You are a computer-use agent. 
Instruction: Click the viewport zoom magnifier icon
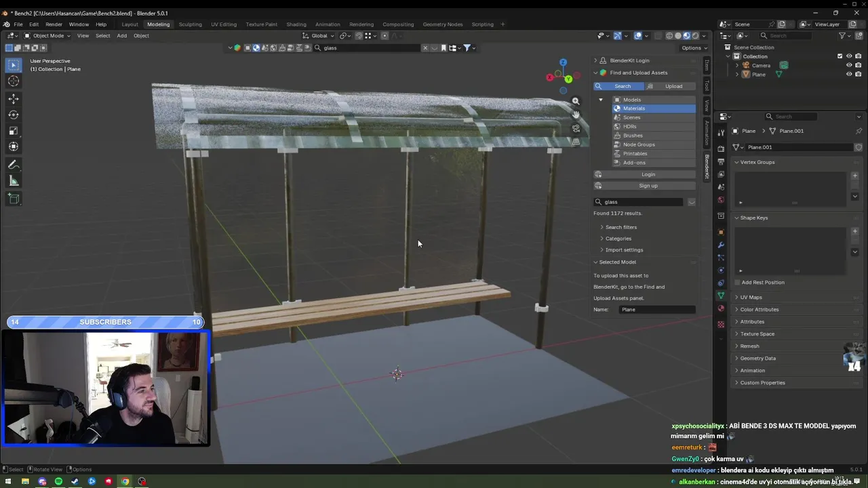576,101
